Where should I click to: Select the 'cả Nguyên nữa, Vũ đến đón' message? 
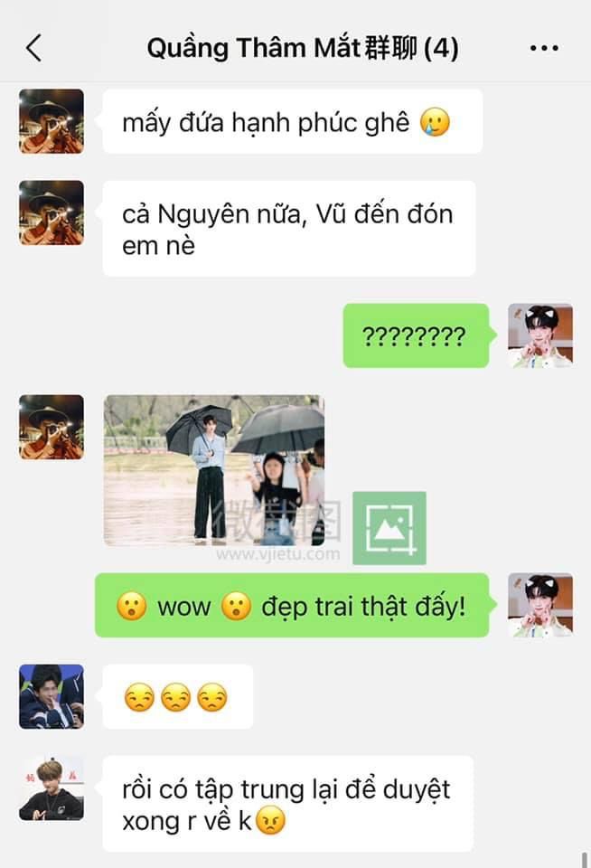289,229
